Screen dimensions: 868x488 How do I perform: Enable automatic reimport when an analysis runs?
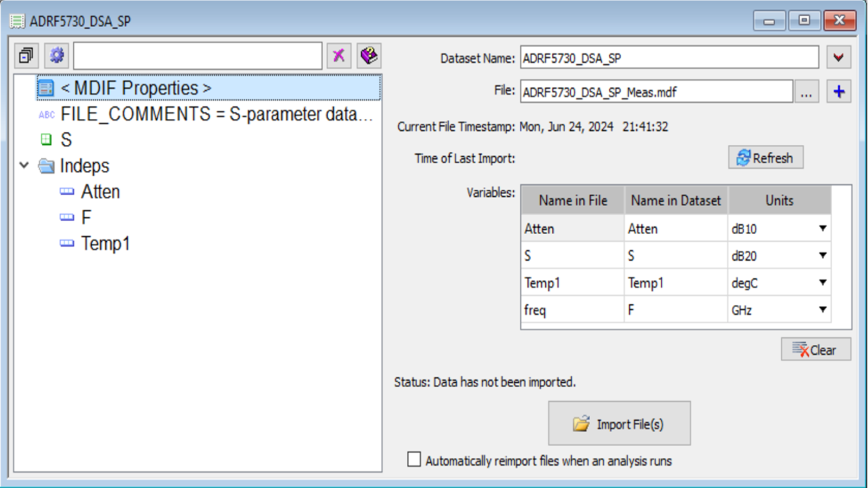click(413, 459)
